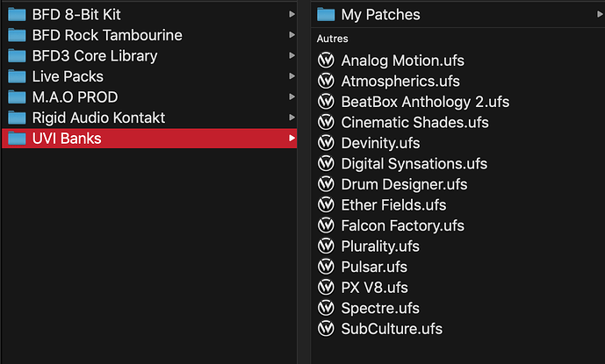Expand the M.A.O PROD folder arrow
Viewport: 605px width, 364px height.
point(292,96)
